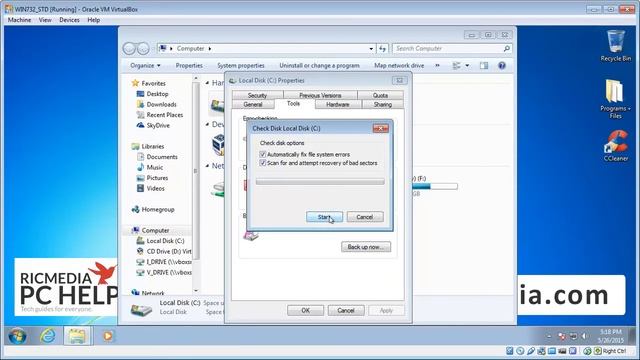Click the Explorer back navigation arrow
Viewport: 640px width, 360px height.
pyautogui.click(x=129, y=49)
